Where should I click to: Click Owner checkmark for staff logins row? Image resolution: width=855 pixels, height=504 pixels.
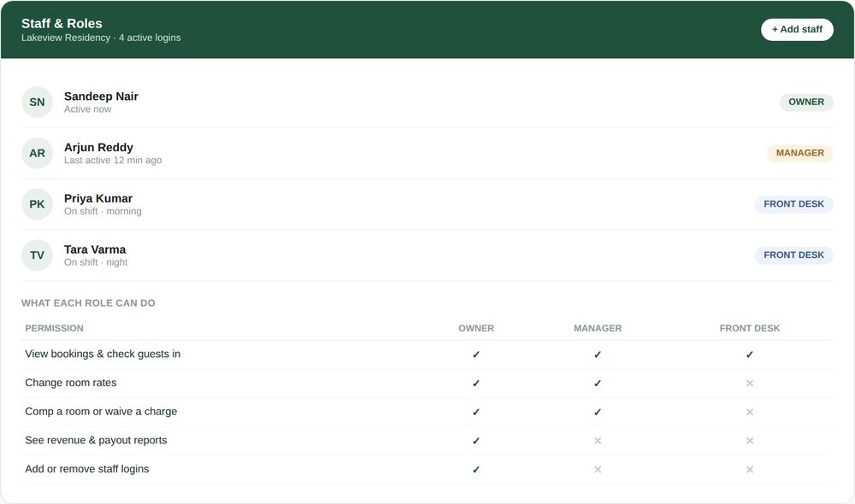point(476,470)
